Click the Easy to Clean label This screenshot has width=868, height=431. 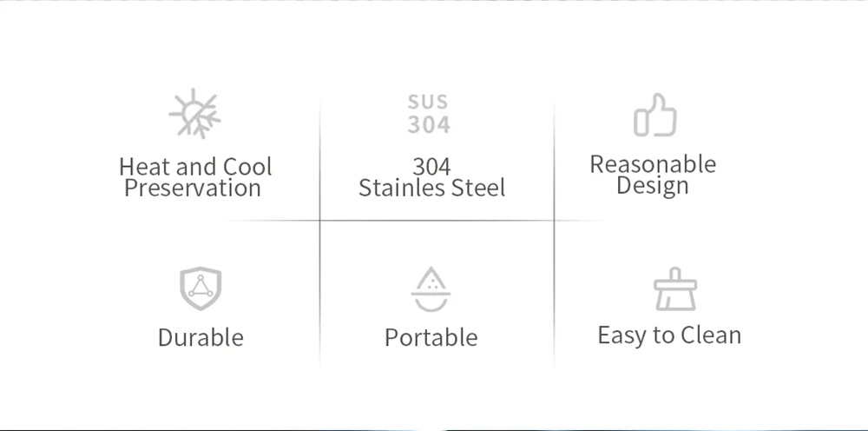669,335
